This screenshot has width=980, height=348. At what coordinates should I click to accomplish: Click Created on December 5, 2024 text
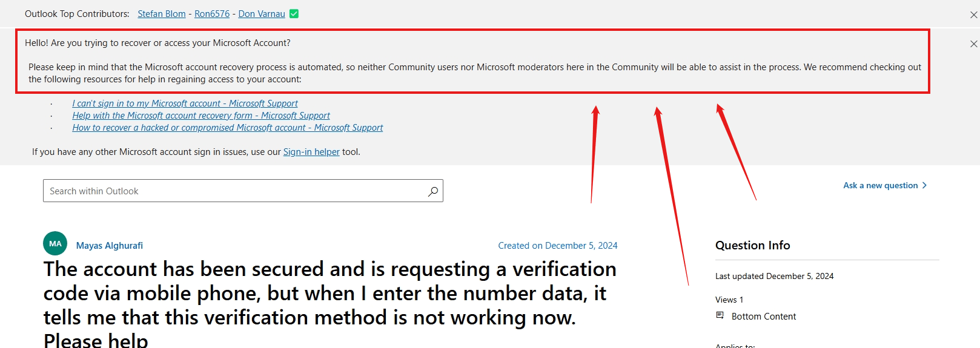pyautogui.click(x=558, y=246)
